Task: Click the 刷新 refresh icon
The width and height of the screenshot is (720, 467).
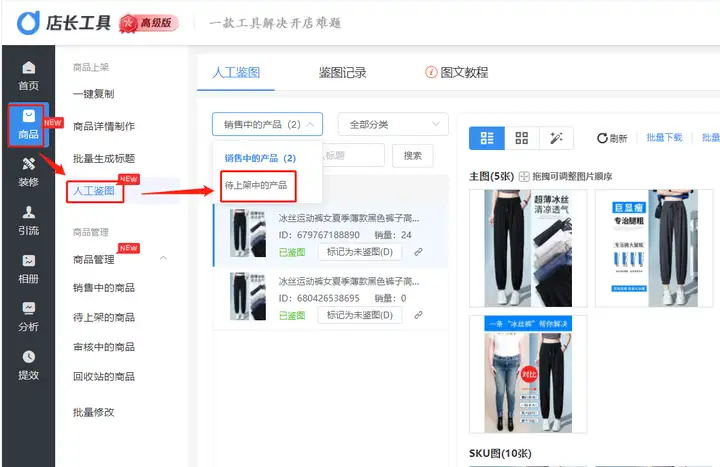Action: [602, 138]
